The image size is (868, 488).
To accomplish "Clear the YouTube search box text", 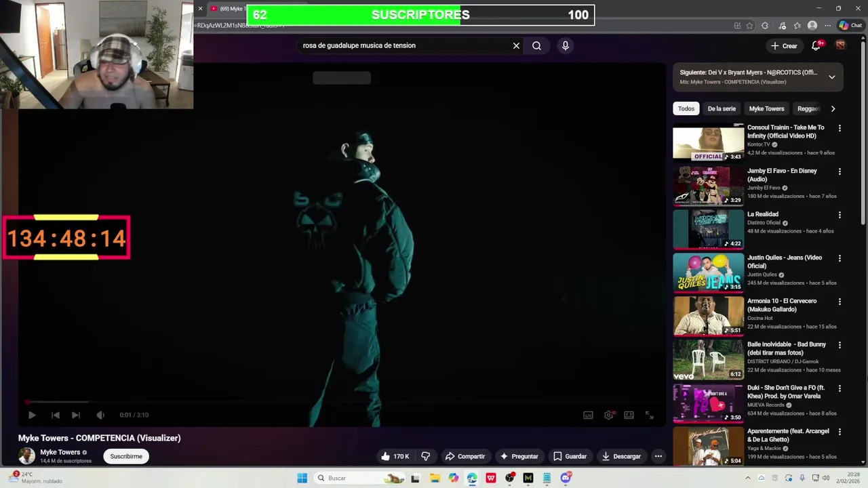I will 516,45.
